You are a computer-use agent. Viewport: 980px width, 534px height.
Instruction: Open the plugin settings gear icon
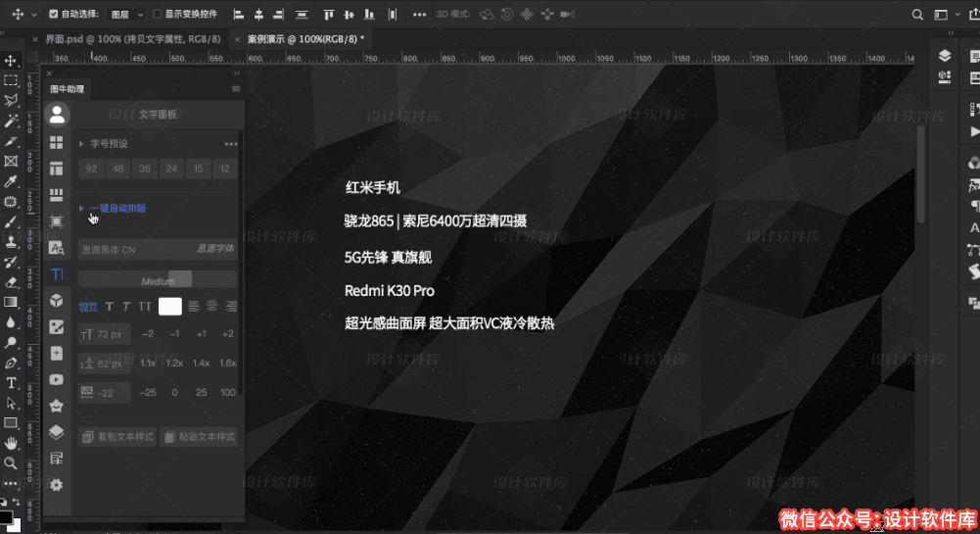(x=56, y=485)
